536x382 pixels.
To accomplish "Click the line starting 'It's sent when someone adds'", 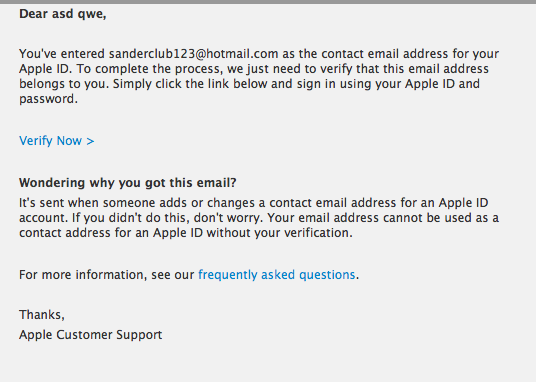I will click(254, 203).
